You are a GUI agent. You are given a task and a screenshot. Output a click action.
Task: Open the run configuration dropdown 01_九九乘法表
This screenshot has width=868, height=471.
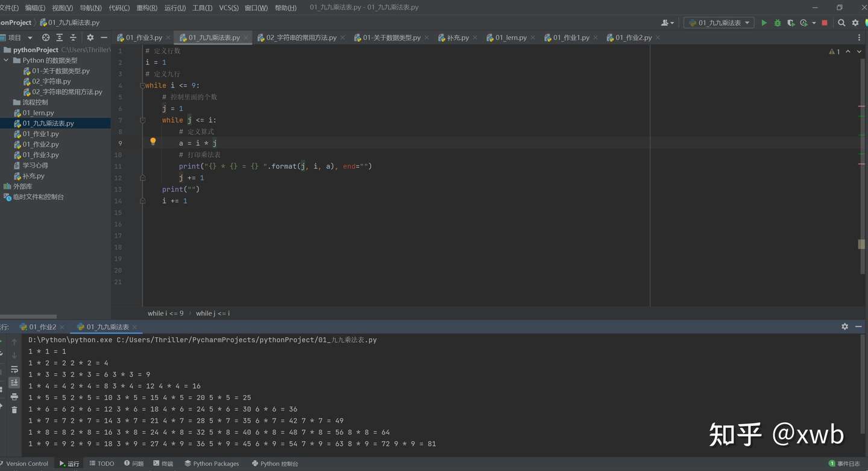point(719,23)
